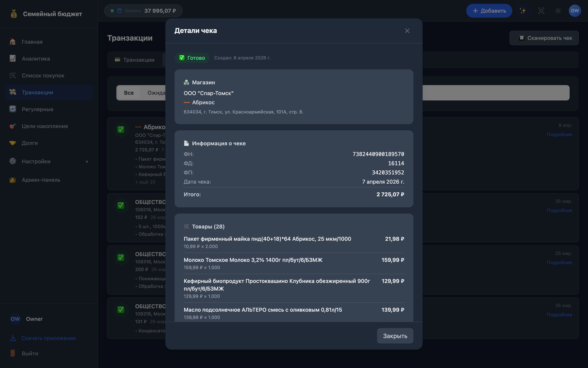Screen dimensions: 588x368
Task: Click Молоко Томское Молоко item row
Action: click(x=294, y=263)
